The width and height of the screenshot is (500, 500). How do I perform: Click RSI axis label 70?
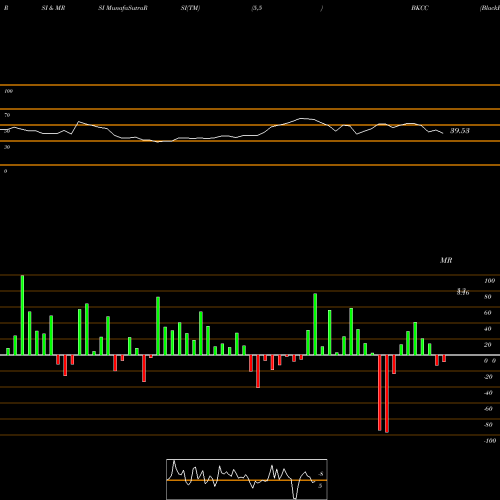pyautogui.click(x=7, y=115)
